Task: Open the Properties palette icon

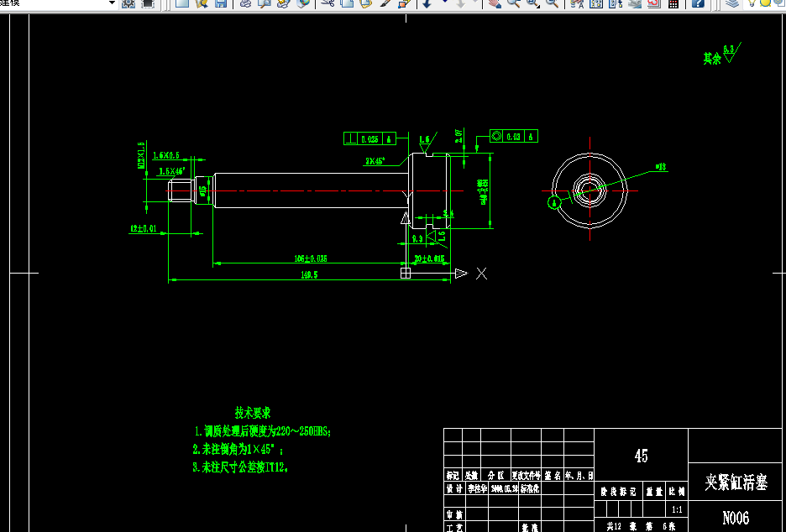Action: (577, 3)
